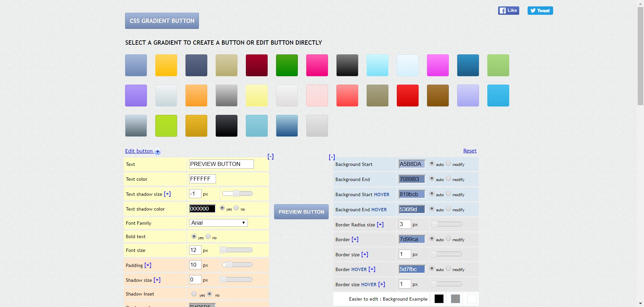
Task: Select the gray background example square
Action: click(x=455, y=299)
